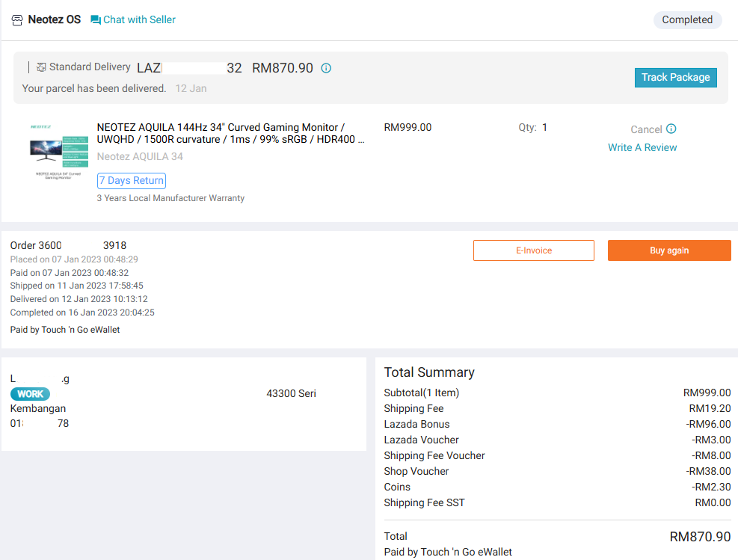The width and height of the screenshot is (738, 560).
Task: Click the Neotez OS store icon
Action: click(17, 20)
